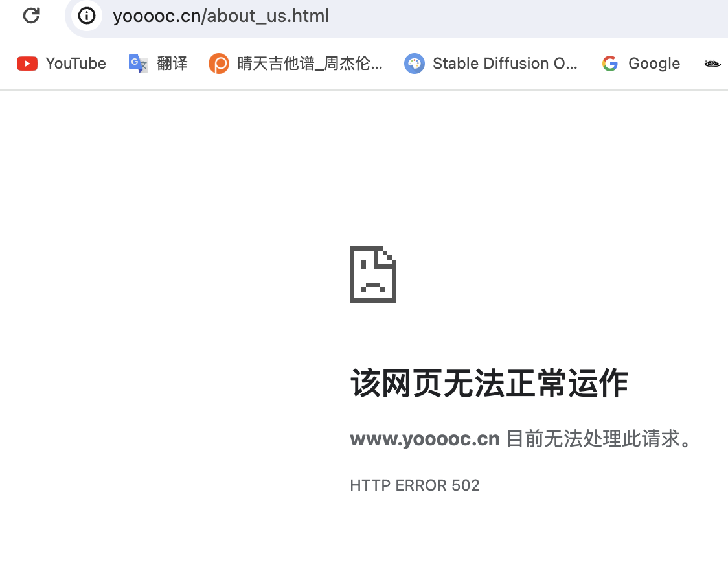The image size is (728, 573).
Task: Open the Google bookmark label
Action: (x=654, y=64)
